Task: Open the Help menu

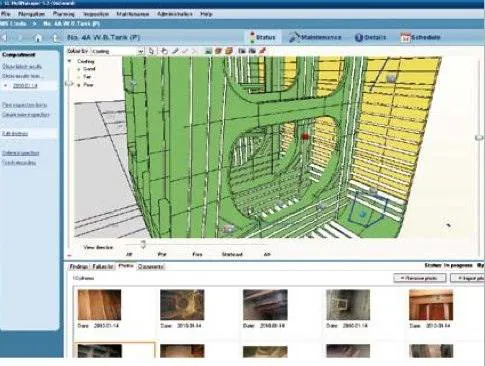Action: pos(206,14)
